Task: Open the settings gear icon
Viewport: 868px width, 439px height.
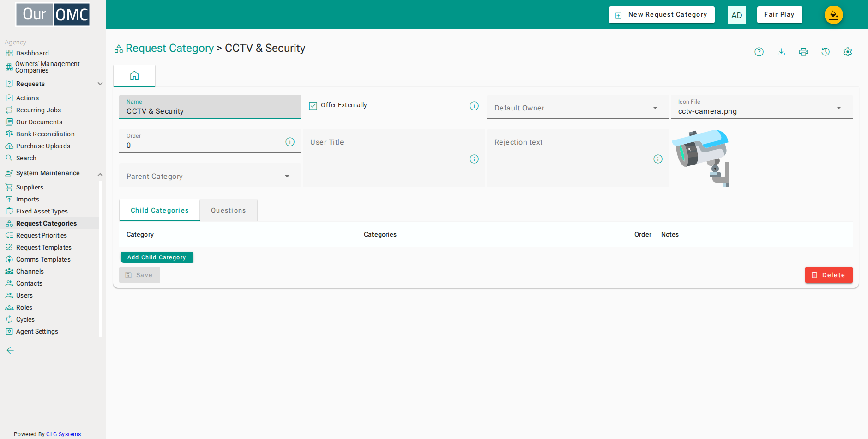Action: click(848, 52)
